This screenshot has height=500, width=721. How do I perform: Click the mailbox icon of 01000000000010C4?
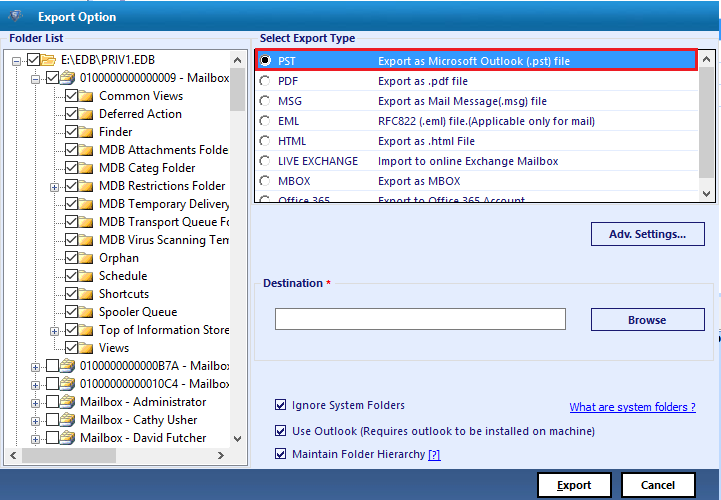[67, 384]
